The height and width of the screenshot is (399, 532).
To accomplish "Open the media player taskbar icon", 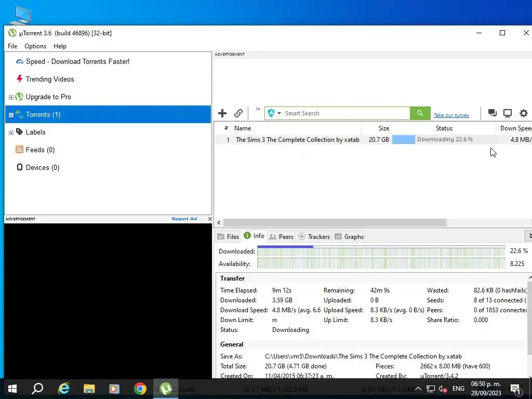I will tap(114, 389).
